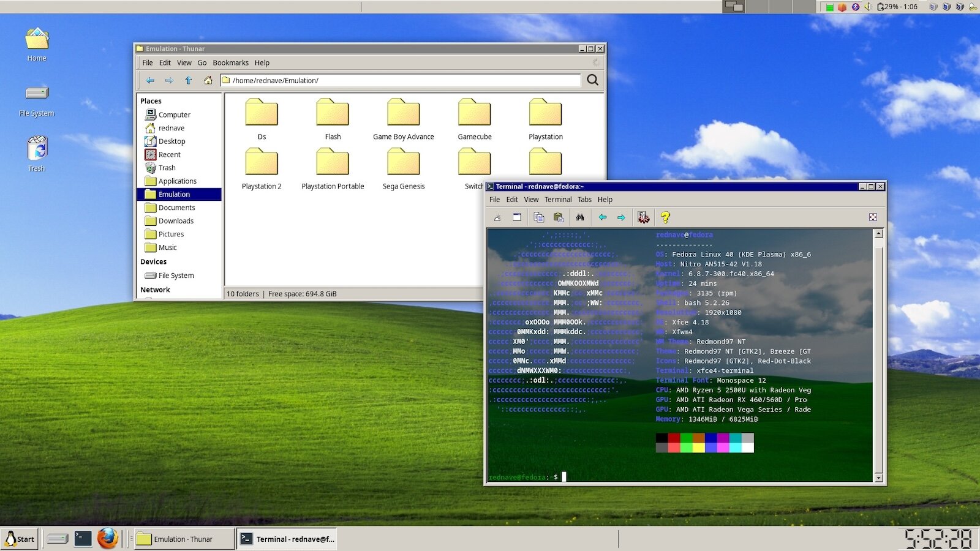
Task: Select Downloads in Places sidebar
Action: (179, 221)
